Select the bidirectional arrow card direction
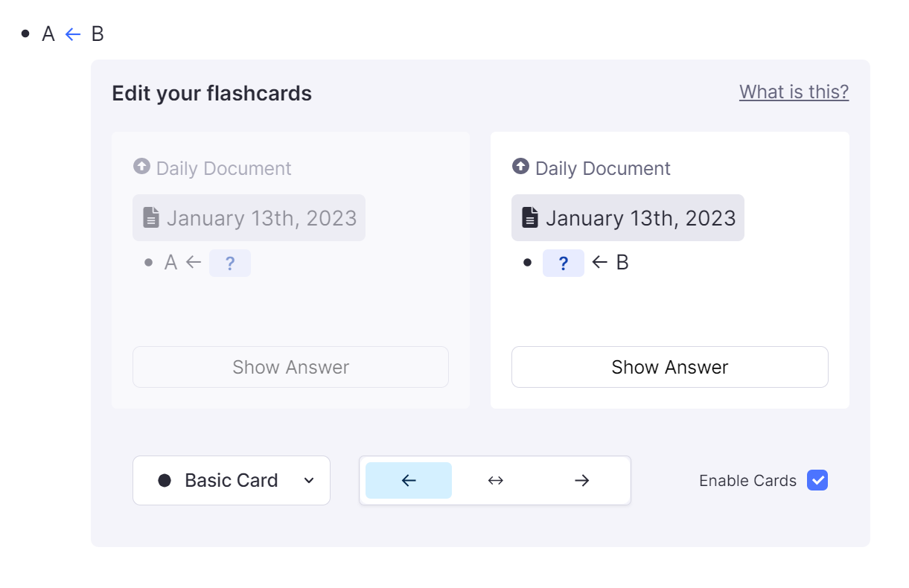 (496, 481)
